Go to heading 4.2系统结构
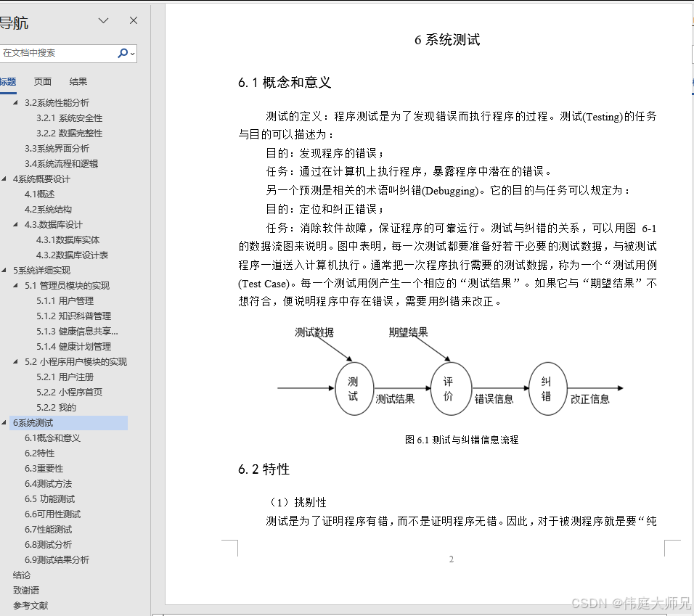 pyautogui.click(x=48, y=209)
